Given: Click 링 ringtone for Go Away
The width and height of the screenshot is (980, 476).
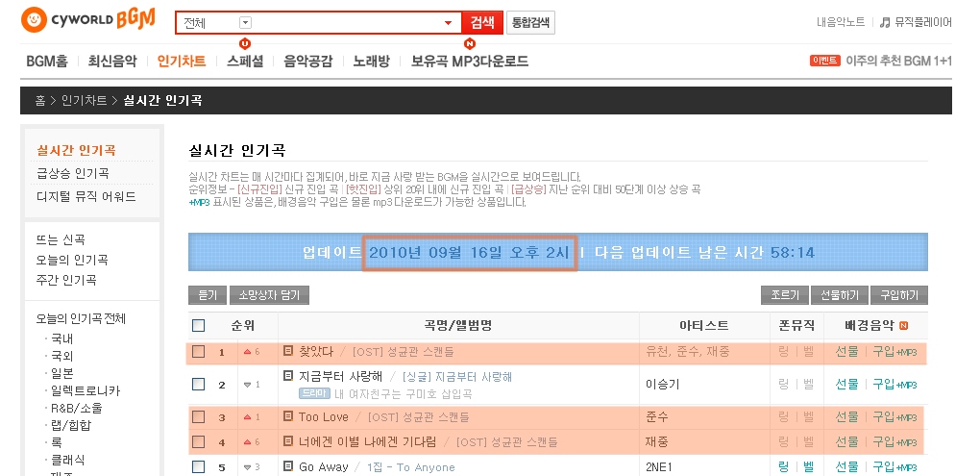Looking at the screenshot, I should pos(784,466).
